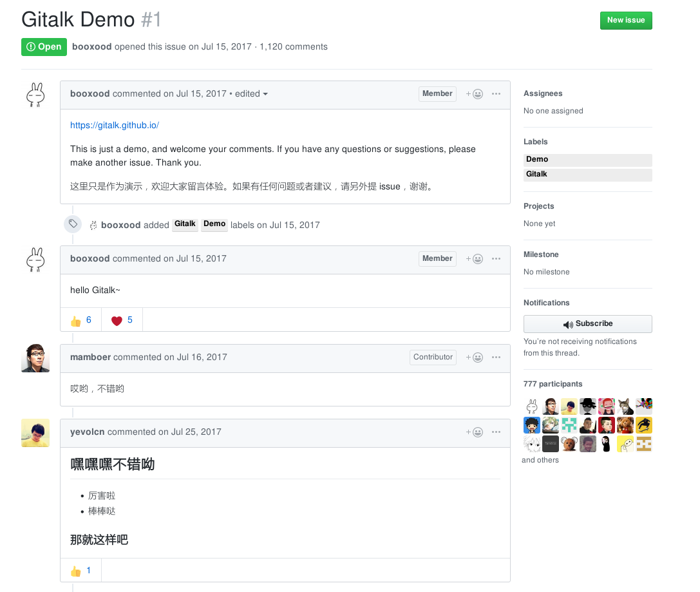Add reaction to yevolcn's comment

(475, 432)
